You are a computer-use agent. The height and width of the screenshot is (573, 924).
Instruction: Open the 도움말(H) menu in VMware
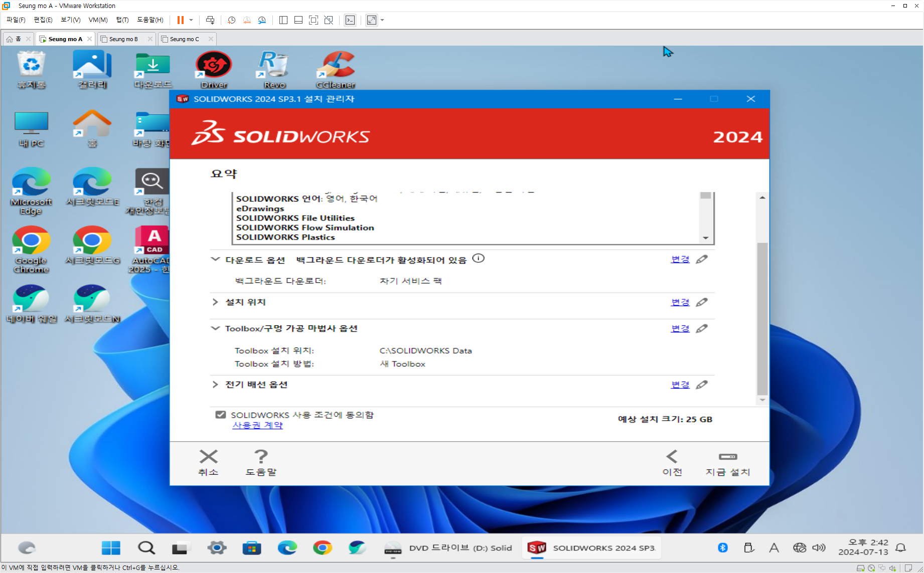pos(150,20)
